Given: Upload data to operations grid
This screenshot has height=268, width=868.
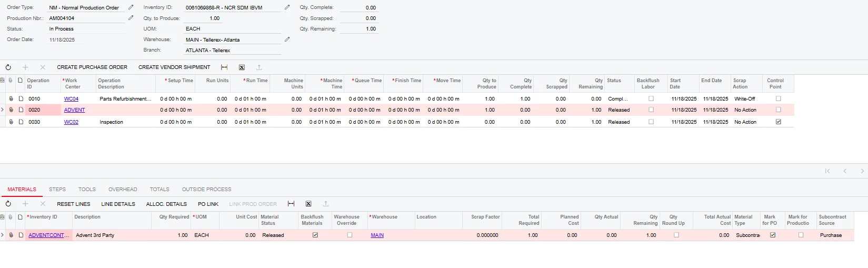Looking at the screenshot, I should pos(259,67).
